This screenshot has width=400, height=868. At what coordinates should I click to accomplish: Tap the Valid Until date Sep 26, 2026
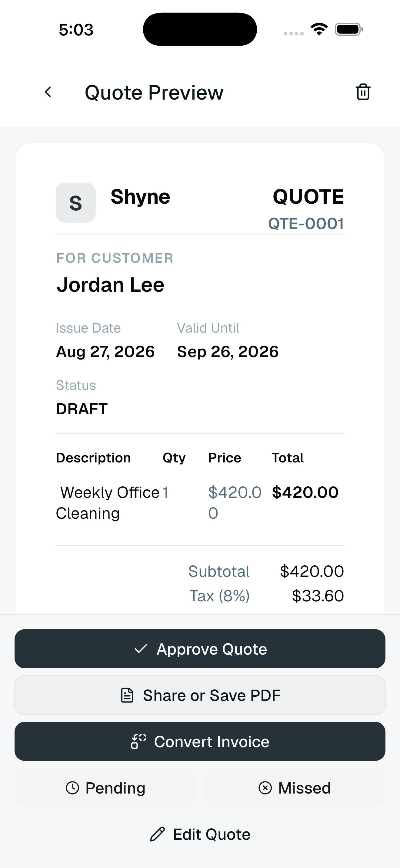point(228,352)
